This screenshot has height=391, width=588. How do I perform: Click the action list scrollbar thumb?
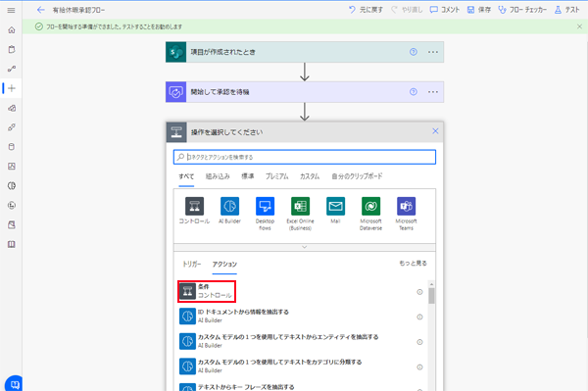(431, 296)
